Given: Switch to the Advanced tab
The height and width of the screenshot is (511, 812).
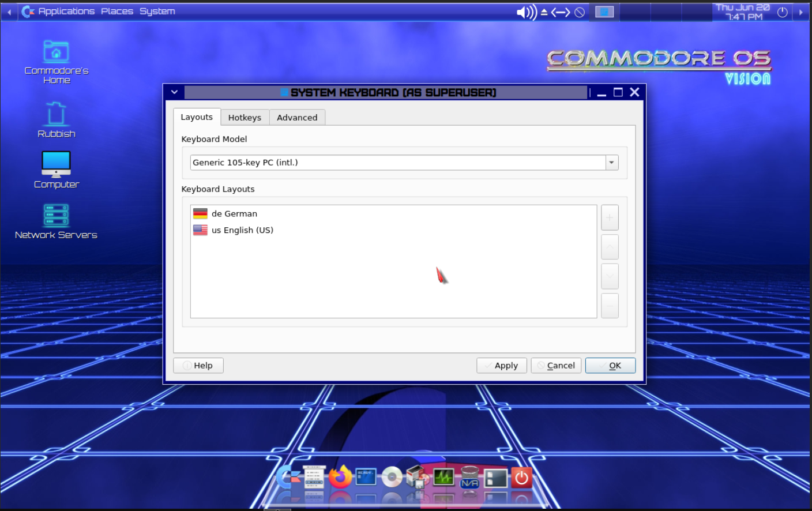Looking at the screenshot, I should tap(297, 118).
